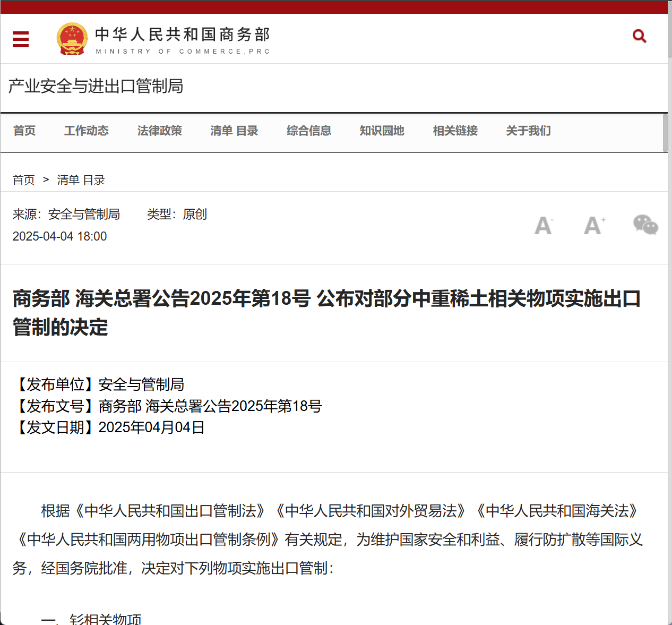Go to 清单 目录 in the breadcrumb
The width and height of the screenshot is (672, 625).
click(x=81, y=180)
